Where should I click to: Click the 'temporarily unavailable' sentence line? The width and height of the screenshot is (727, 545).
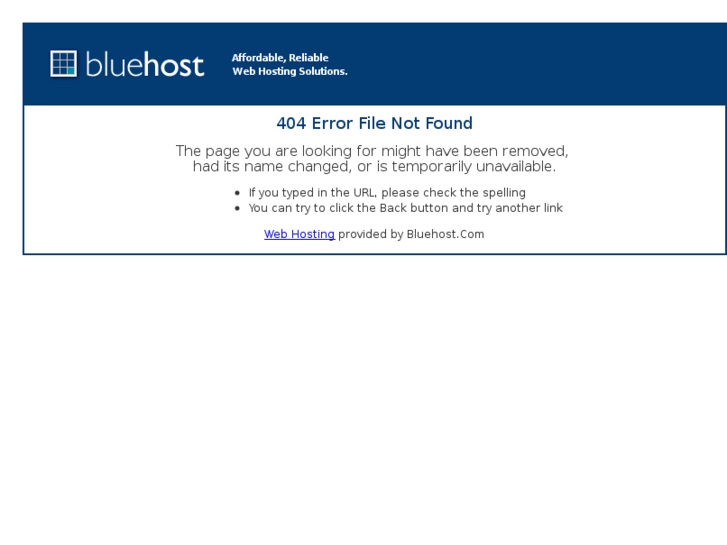click(x=374, y=167)
